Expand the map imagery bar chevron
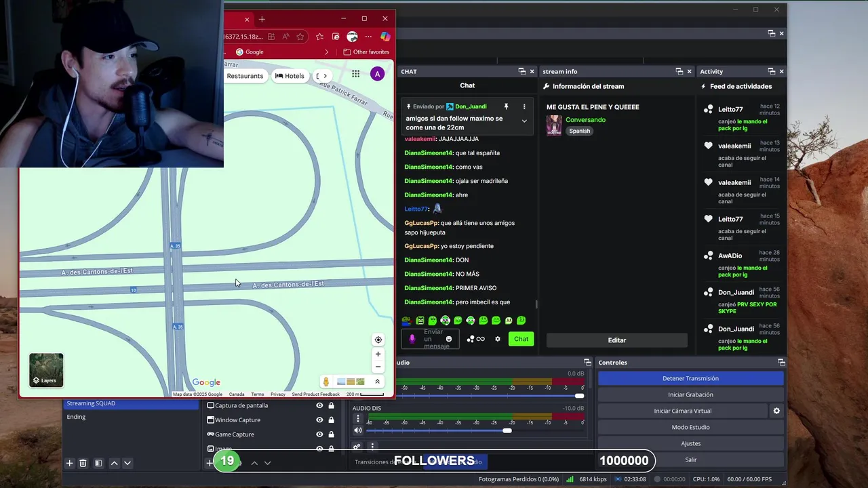The width and height of the screenshot is (868, 488). [378, 382]
